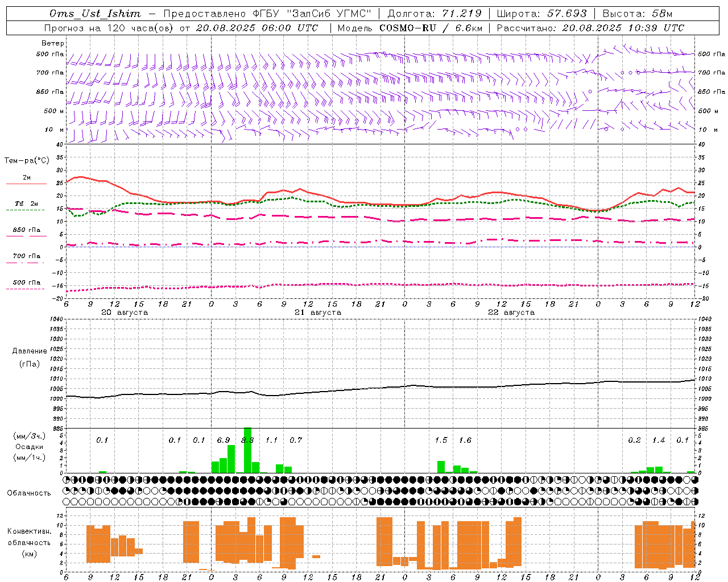Click the "700 гПа" temperature legend entry
Screen dimensions: 728x582
(x=26, y=256)
